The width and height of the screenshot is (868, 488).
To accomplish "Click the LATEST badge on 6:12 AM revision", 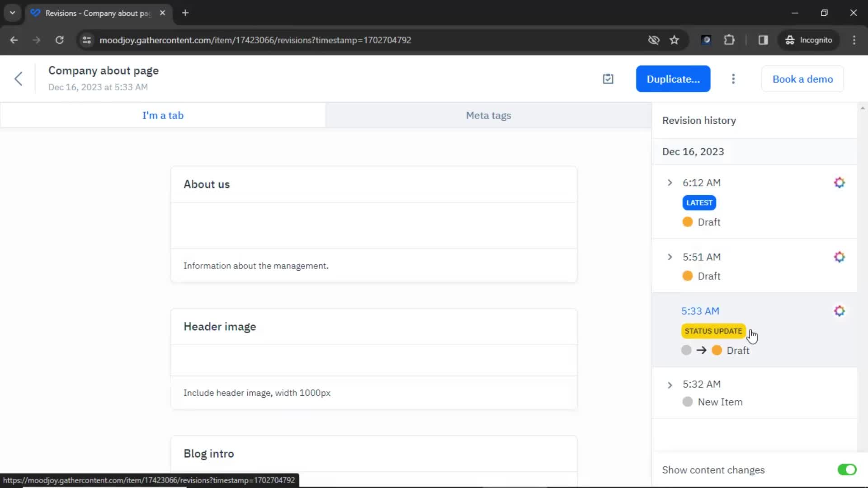I will (699, 202).
